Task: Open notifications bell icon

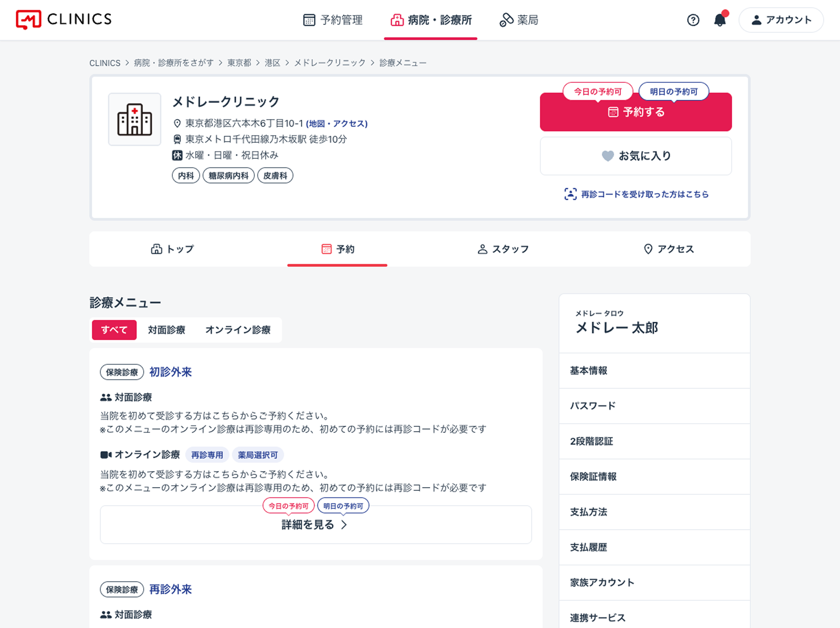Action: (x=720, y=19)
